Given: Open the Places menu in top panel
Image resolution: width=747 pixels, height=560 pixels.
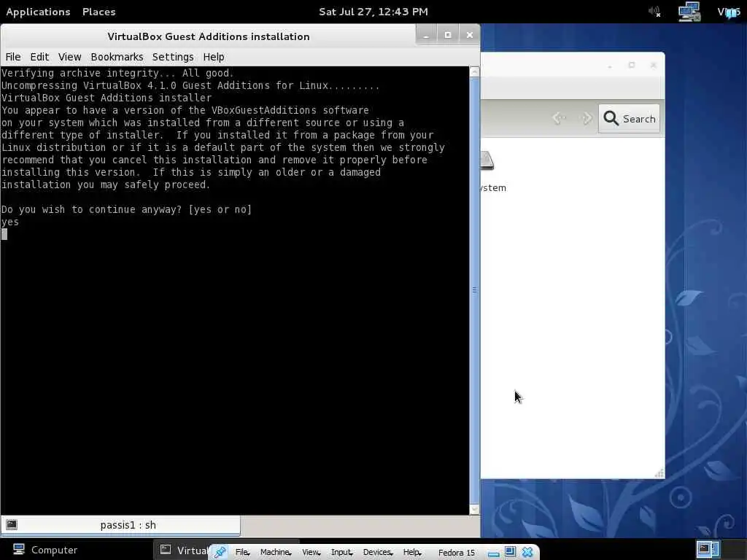Looking at the screenshot, I should [x=98, y=12].
